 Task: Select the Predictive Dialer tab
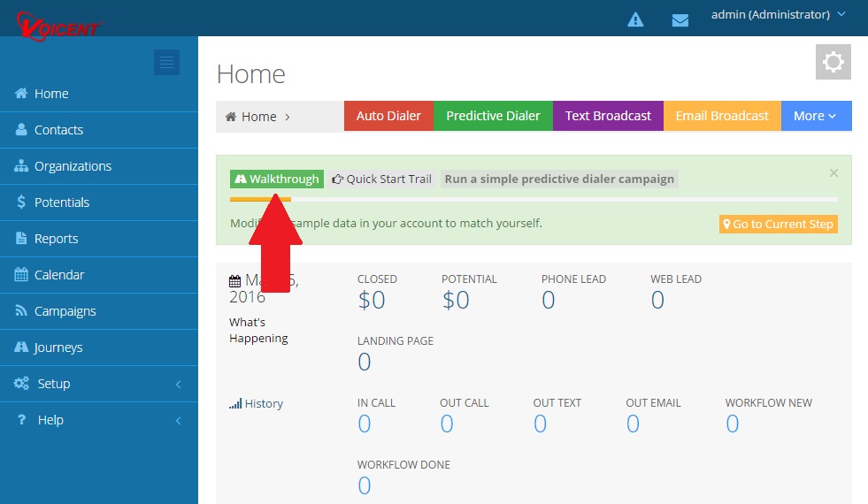pyautogui.click(x=493, y=116)
